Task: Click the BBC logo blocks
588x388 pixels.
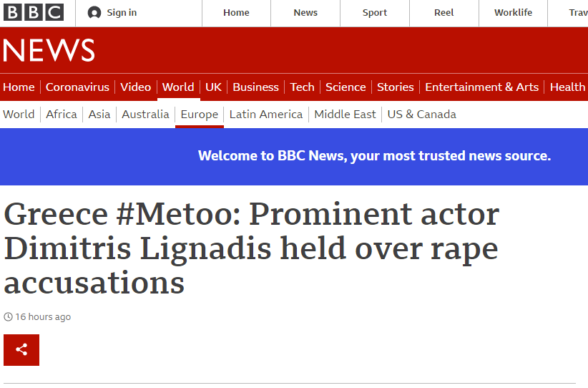Action: click(33, 12)
